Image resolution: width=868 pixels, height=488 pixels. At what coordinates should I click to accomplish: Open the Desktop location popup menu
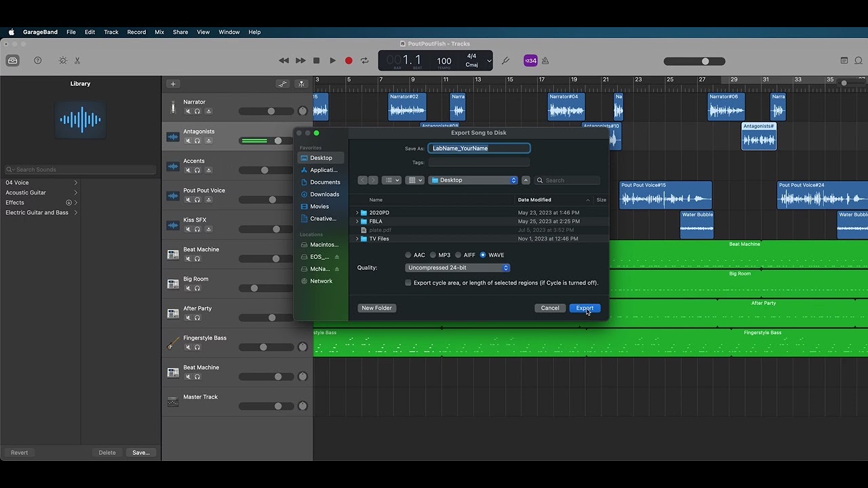coord(473,180)
